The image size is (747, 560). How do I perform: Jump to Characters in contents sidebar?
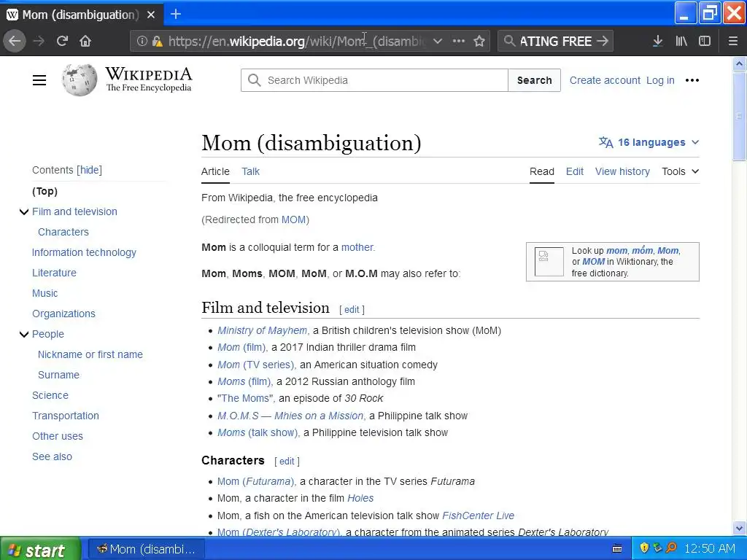point(63,232)
